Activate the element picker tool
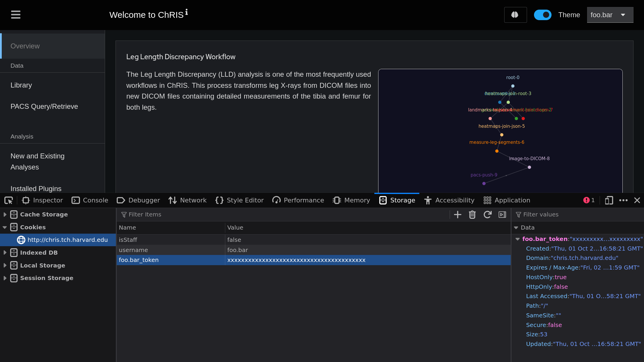This screenshot has width=644, height=362. (8, 200)
